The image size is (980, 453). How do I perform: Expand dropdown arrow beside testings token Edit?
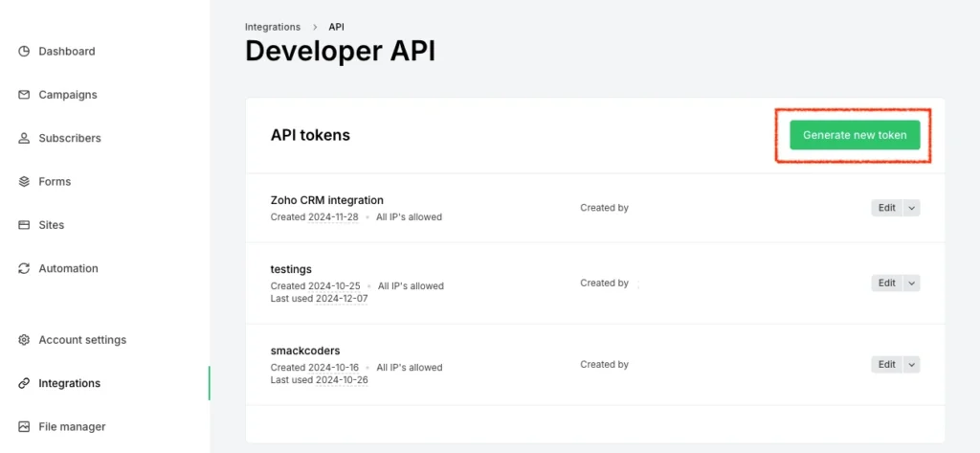pyautogui.click(x=911, y=283)
